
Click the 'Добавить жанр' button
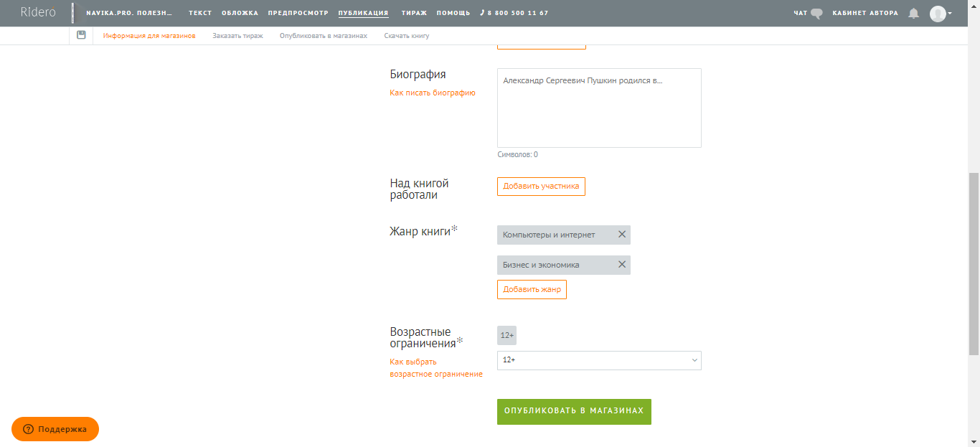[x=532, y=290]
